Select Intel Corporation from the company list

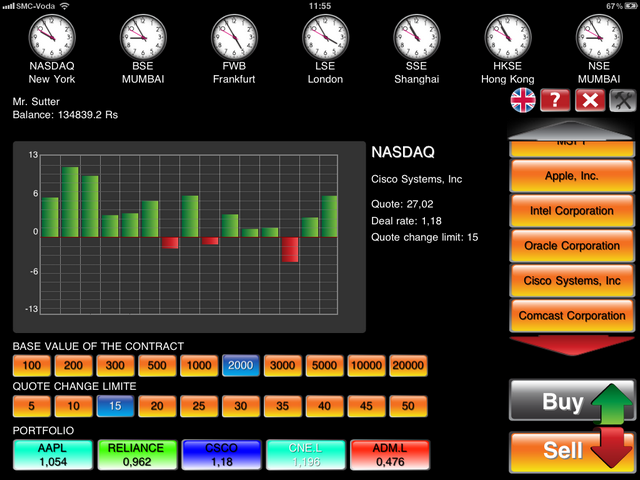(572, 211)
